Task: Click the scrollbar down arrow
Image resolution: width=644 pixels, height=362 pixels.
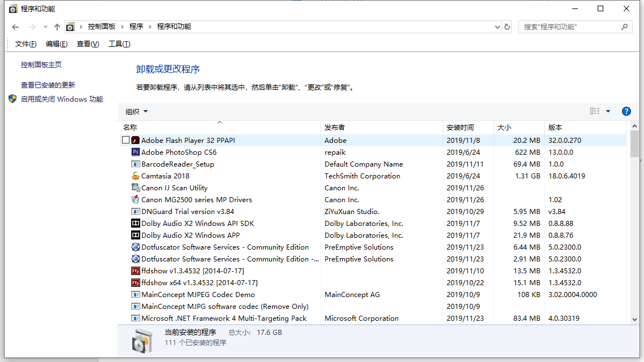Action: click(634, 319)
